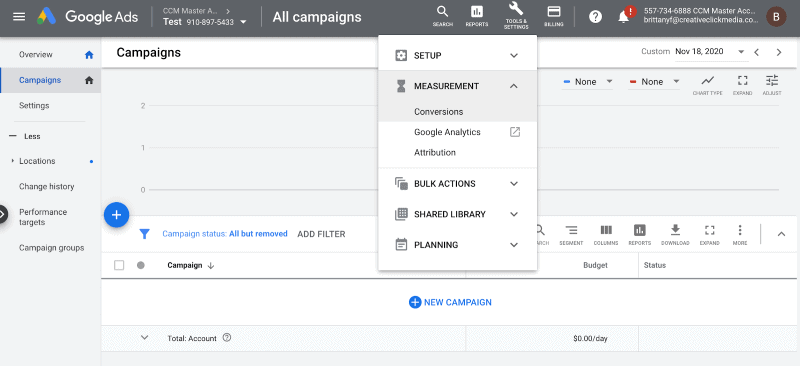Viewport: 800px width, 366px height.
Task: Select Attribution menu entry
Action: [x=435, y=153]
